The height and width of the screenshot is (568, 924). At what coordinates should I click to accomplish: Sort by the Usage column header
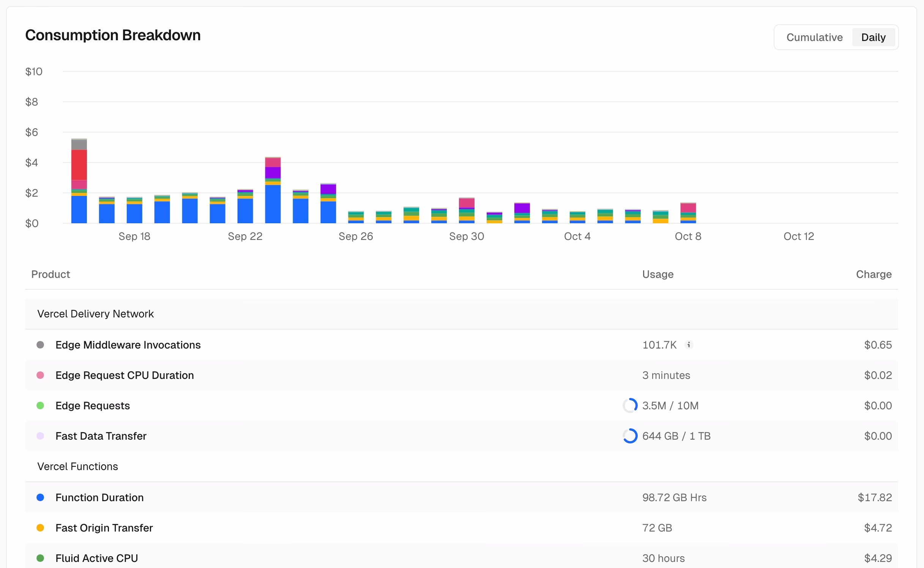tap(658, 274)
